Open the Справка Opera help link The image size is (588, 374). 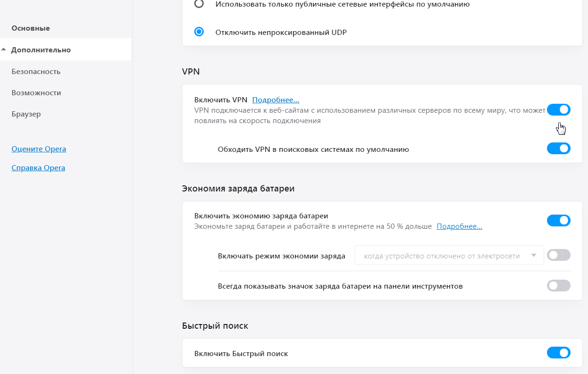tap(38, 168)
